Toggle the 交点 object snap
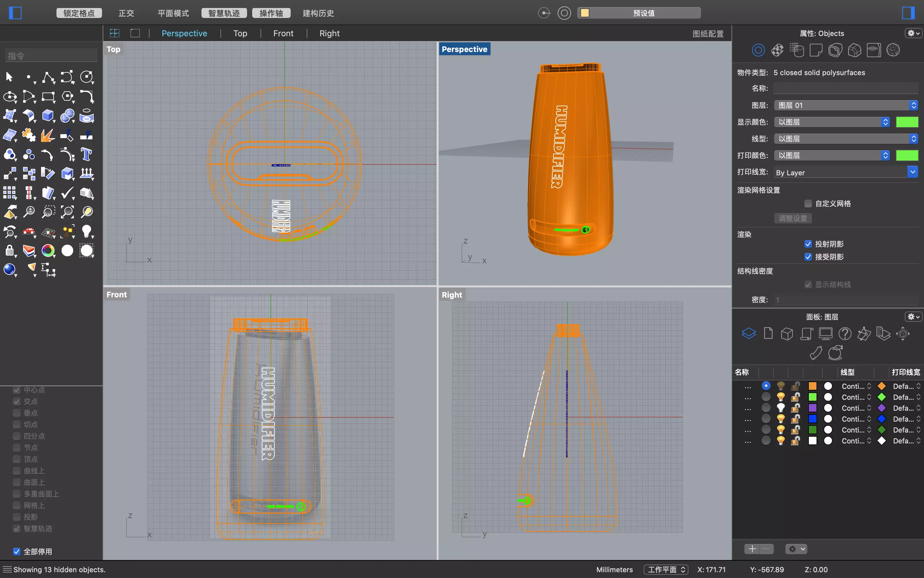The image size is (924, 578). 17,401
